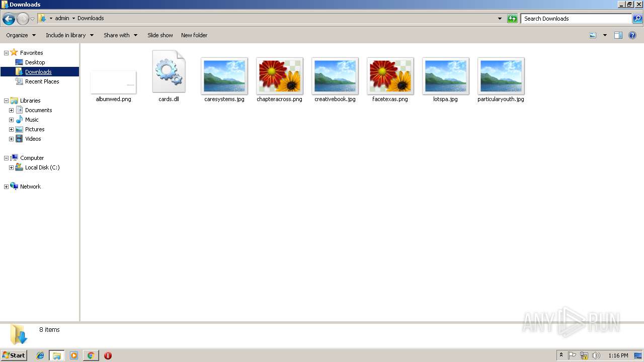Start the Slide show
The height and width of the screenshot is (362, 644).
(x=160, y=35)
